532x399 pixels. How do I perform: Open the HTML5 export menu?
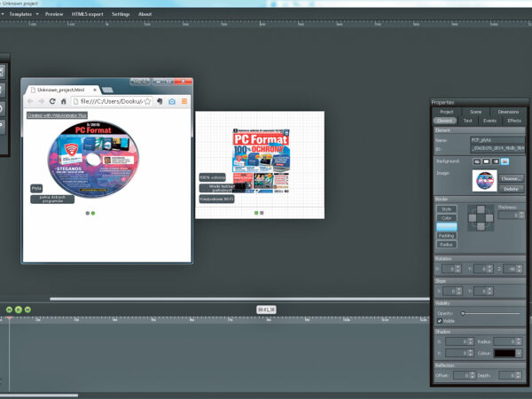(87, 14)
